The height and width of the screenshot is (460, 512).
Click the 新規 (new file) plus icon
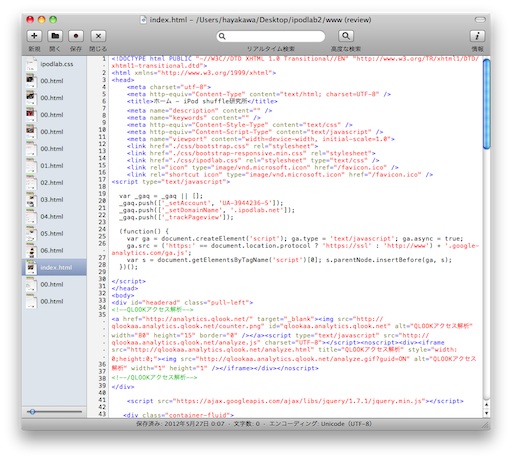[x=34, y=36]
